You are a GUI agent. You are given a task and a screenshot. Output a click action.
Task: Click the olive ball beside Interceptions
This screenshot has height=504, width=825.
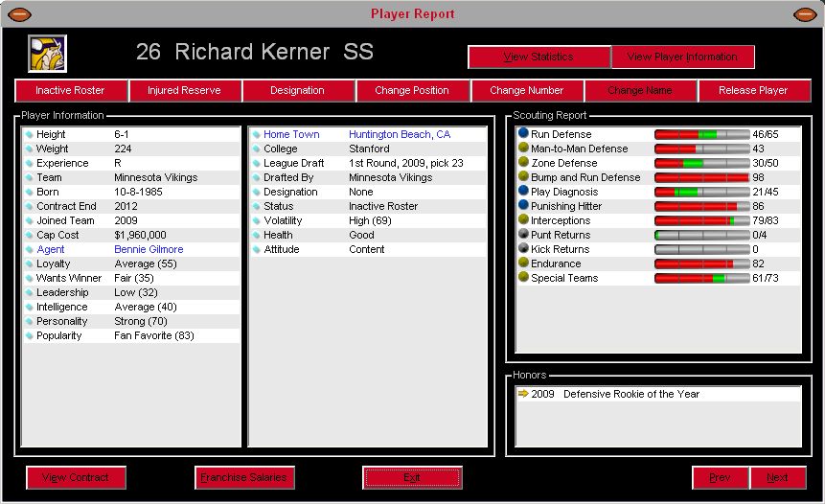click(x=523, y=220)
